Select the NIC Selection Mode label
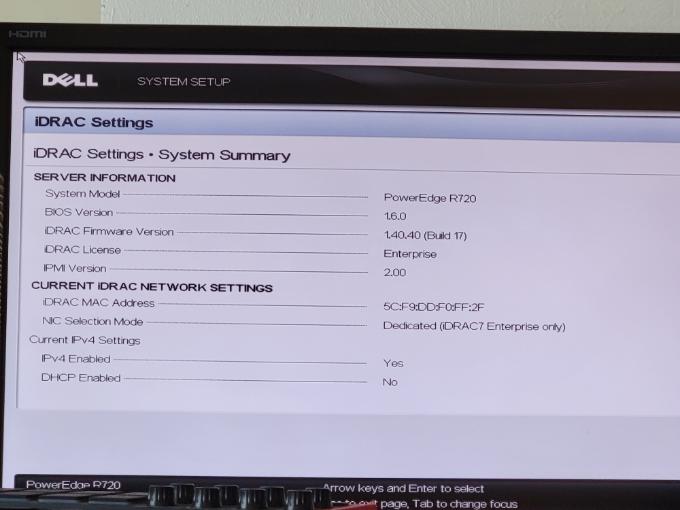 (x=93, y=322)
